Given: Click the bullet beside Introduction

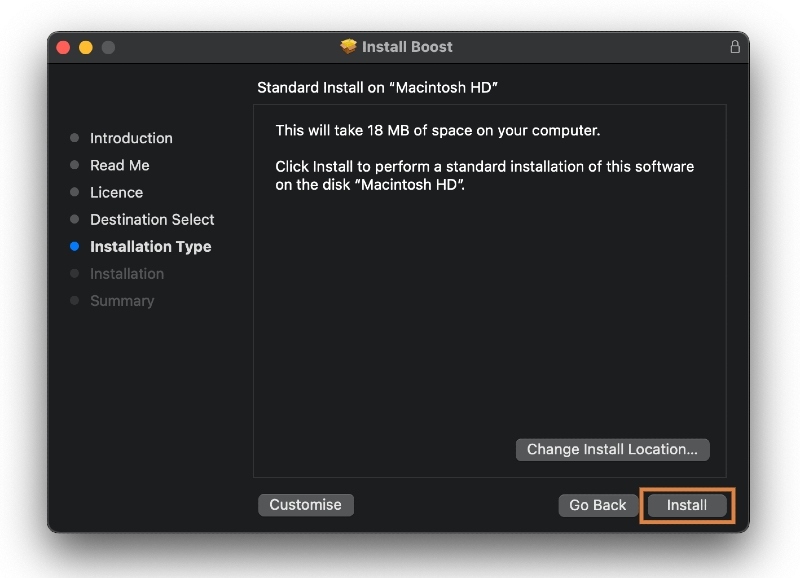Looking at the screenshot, I should (x=74, y=138).
